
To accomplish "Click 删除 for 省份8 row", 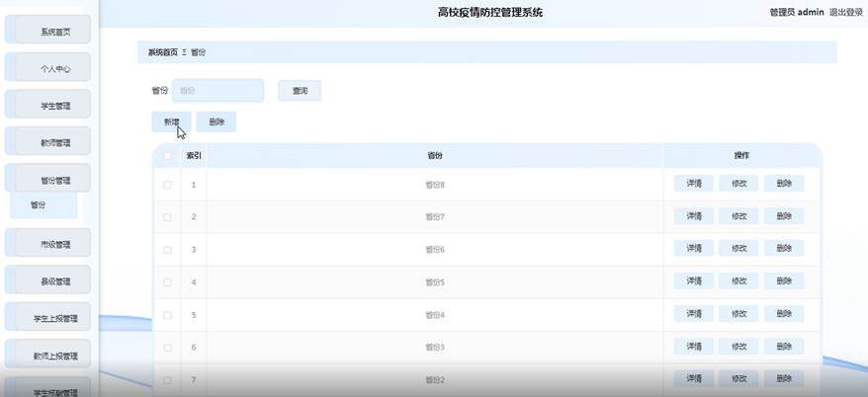I will pyautogui.click(x=784, y=184).
